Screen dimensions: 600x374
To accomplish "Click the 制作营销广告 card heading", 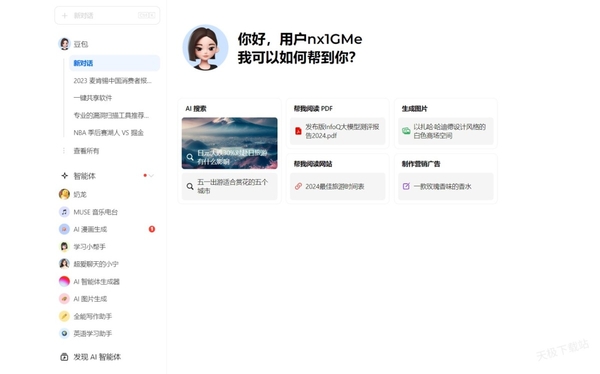I will coord(421,164).
